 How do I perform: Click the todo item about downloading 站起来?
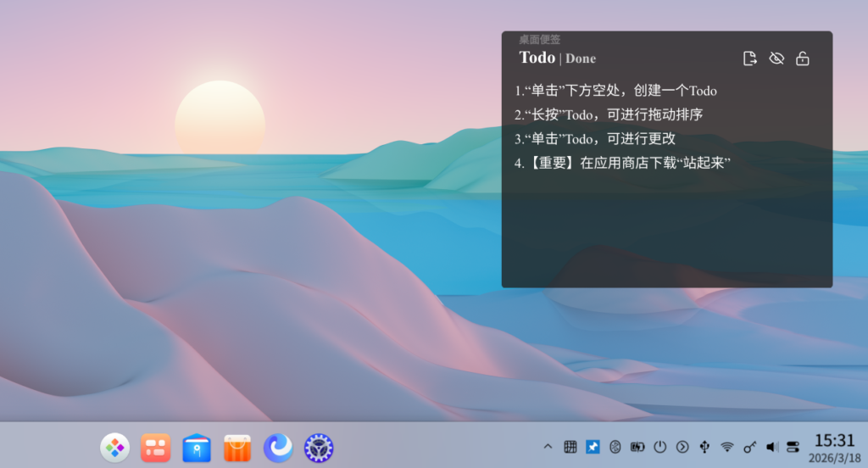click(622, 163)
